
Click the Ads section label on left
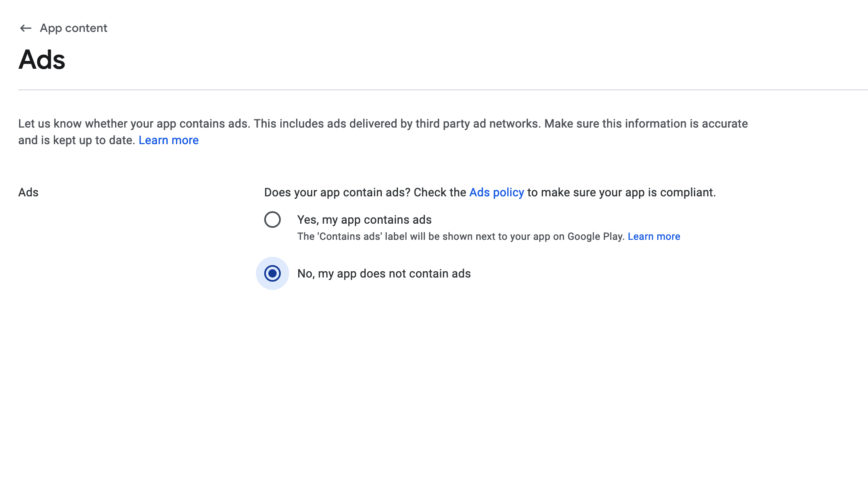point(28,193)
